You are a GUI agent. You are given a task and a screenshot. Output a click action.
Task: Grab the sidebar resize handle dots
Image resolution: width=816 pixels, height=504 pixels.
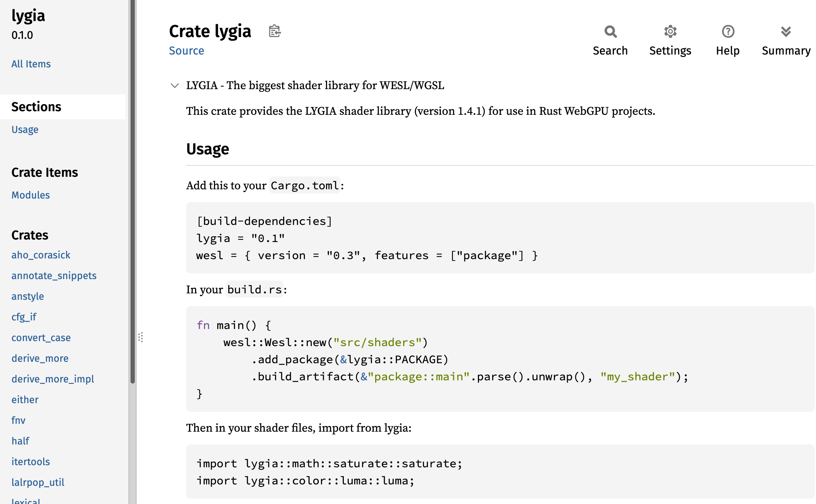(x=141, y=337)
